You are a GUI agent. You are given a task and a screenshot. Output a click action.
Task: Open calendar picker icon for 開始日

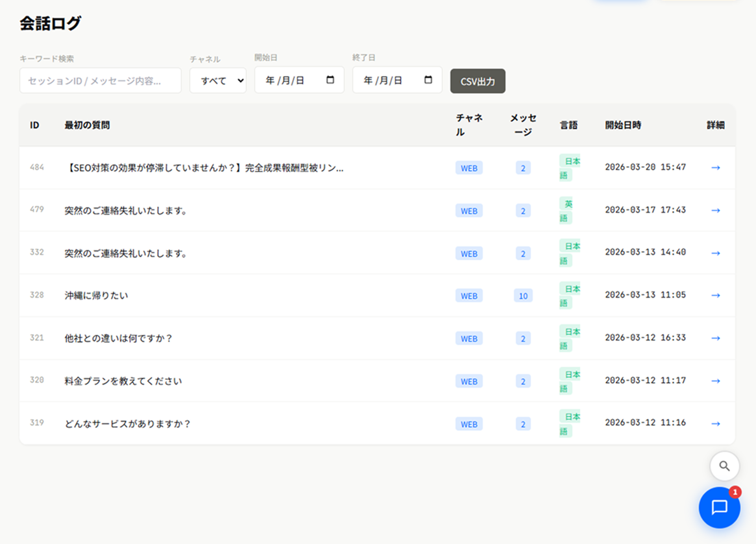coord(330,80)
